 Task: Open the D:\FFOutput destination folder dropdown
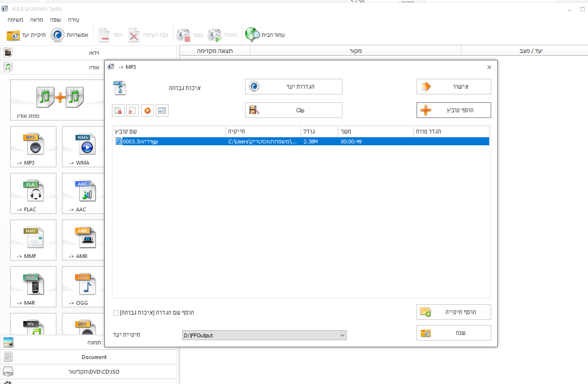(x=264, y=335)
